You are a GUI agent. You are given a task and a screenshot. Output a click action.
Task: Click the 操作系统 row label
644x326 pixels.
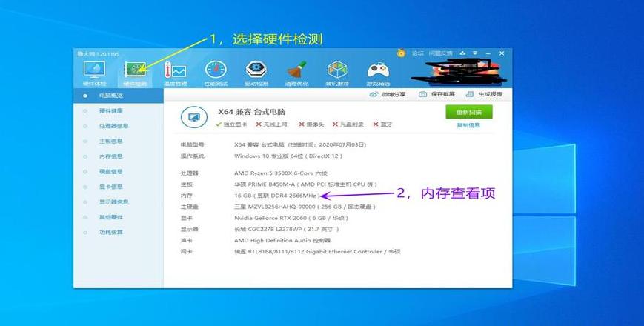click(192, 156)
